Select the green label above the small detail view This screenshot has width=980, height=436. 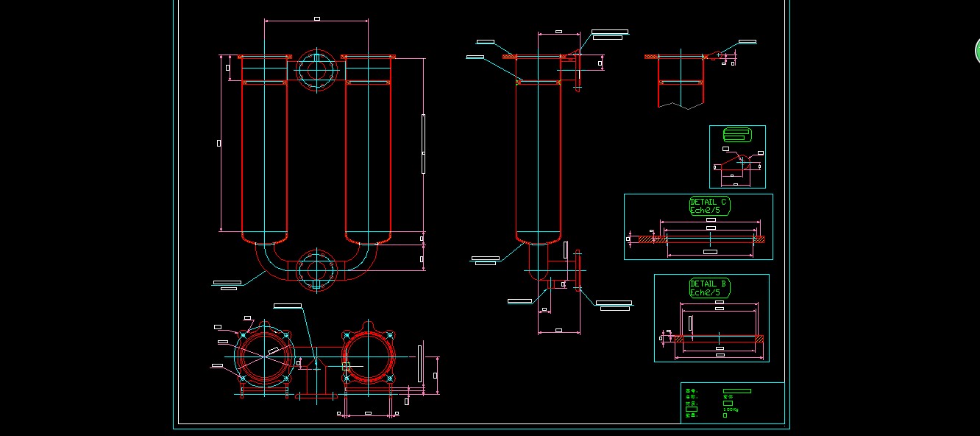(x=736, y=135)
